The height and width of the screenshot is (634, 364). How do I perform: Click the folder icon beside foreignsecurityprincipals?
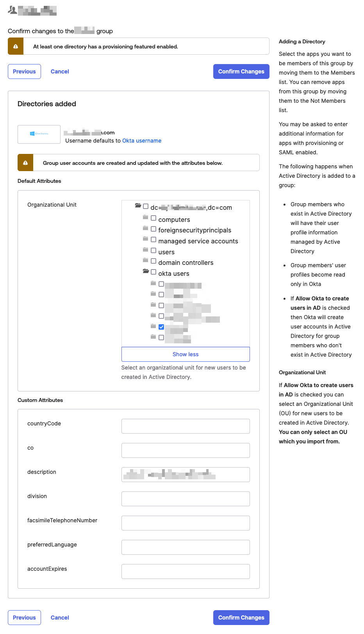[x=145, y=228]
